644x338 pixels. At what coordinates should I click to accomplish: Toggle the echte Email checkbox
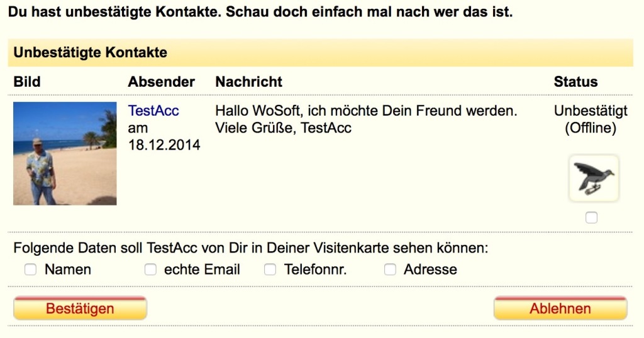pos(150,270)
